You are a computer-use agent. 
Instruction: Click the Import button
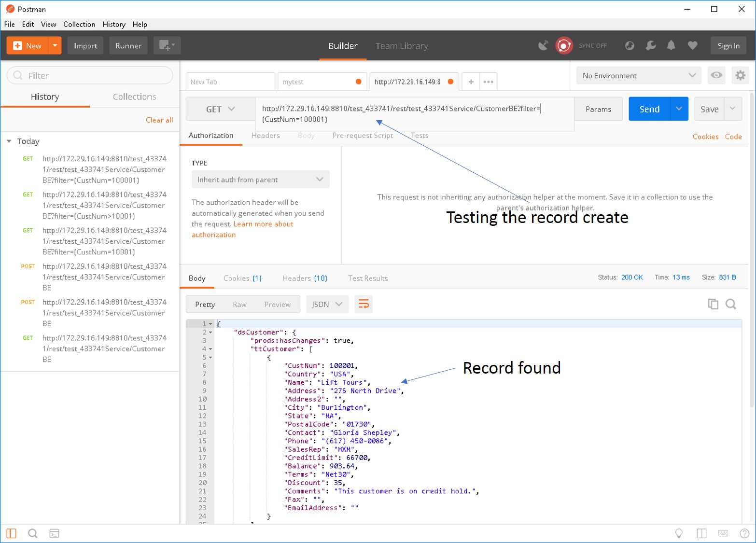tap(85, 45)
